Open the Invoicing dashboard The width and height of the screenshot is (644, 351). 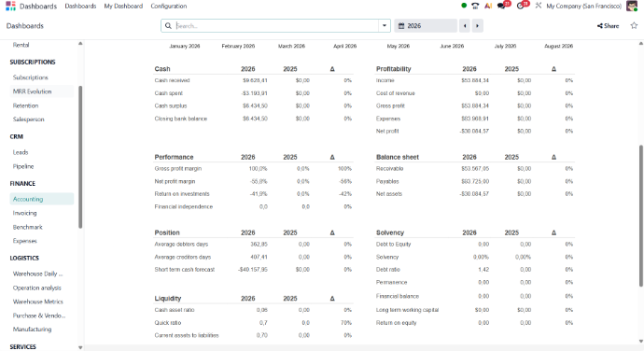pos(24,213)
